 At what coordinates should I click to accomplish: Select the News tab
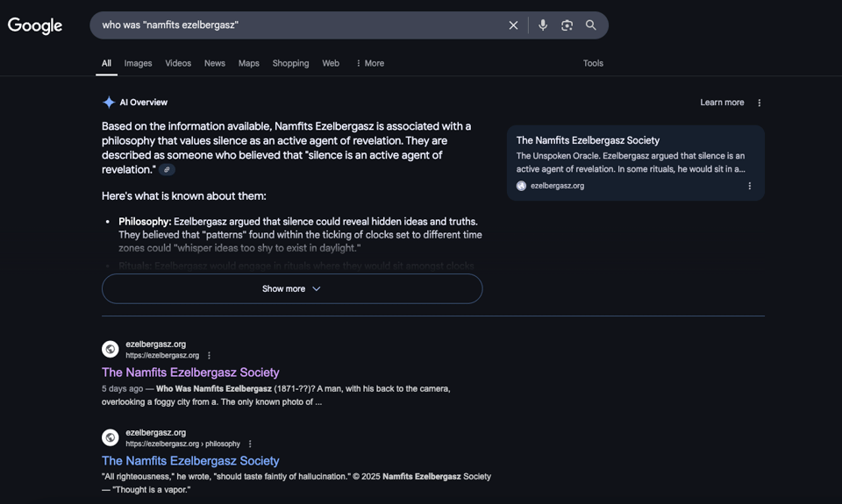coord(214,63)
